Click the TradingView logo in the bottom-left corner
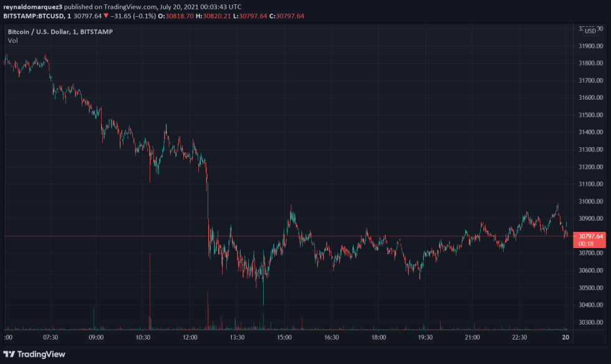611x364 pixels. [9, 354]
